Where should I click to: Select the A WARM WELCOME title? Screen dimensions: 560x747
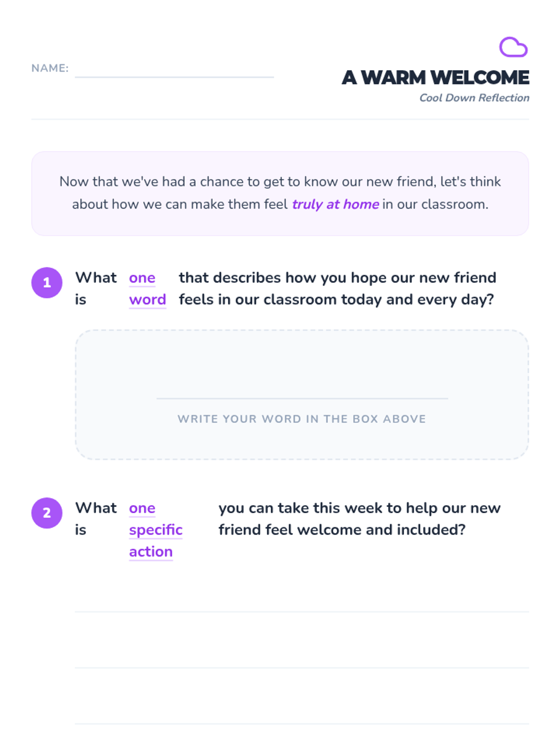(x=435, y=78)
